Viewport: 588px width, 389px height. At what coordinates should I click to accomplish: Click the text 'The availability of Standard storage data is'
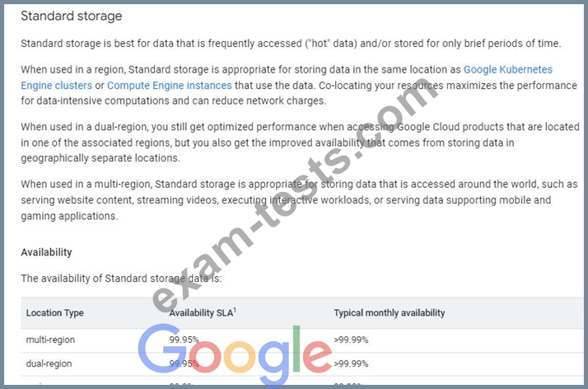[x=121, y=279]
